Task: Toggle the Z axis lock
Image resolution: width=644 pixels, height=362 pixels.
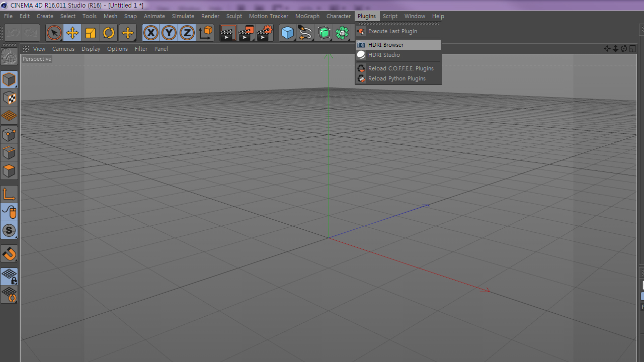Action: coord(187,33)
